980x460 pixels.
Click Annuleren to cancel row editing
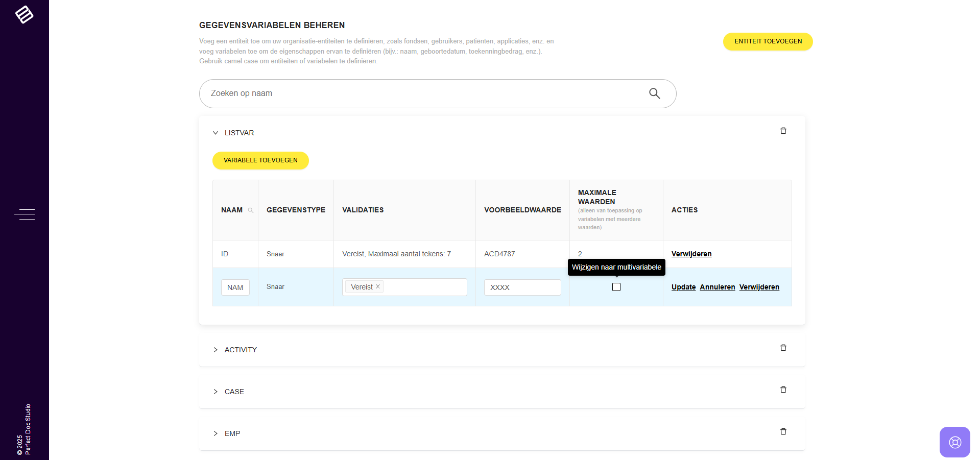[x=717, y=287]
